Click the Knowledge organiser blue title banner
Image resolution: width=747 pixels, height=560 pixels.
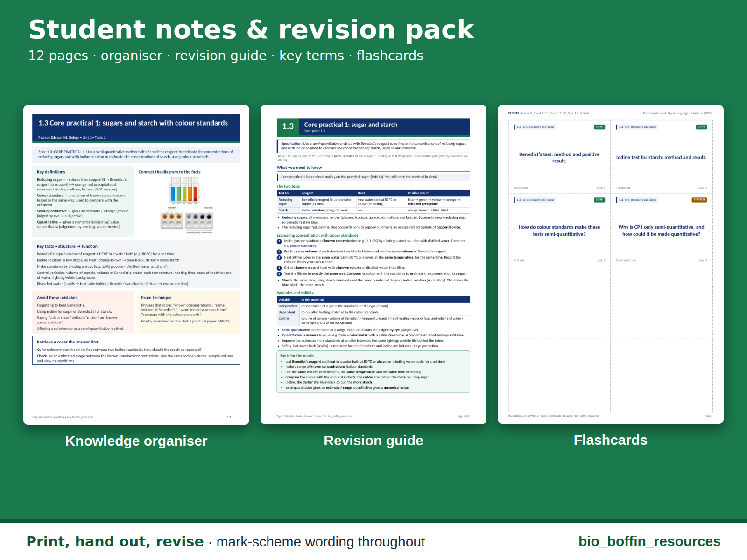136,128
